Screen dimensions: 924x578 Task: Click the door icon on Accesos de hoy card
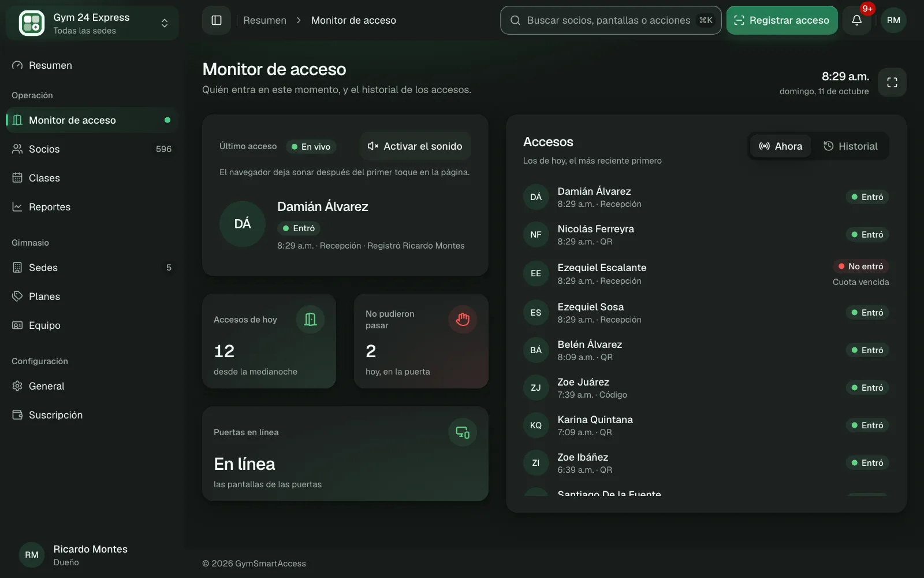(310, 320)
